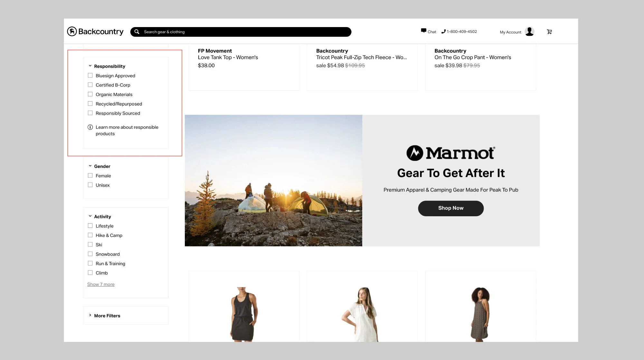The width and height of the screenshot is (644, 360).
Task: Open Tricot Peak Full-Zip Tech Fleece product
Action: point(362,57)
